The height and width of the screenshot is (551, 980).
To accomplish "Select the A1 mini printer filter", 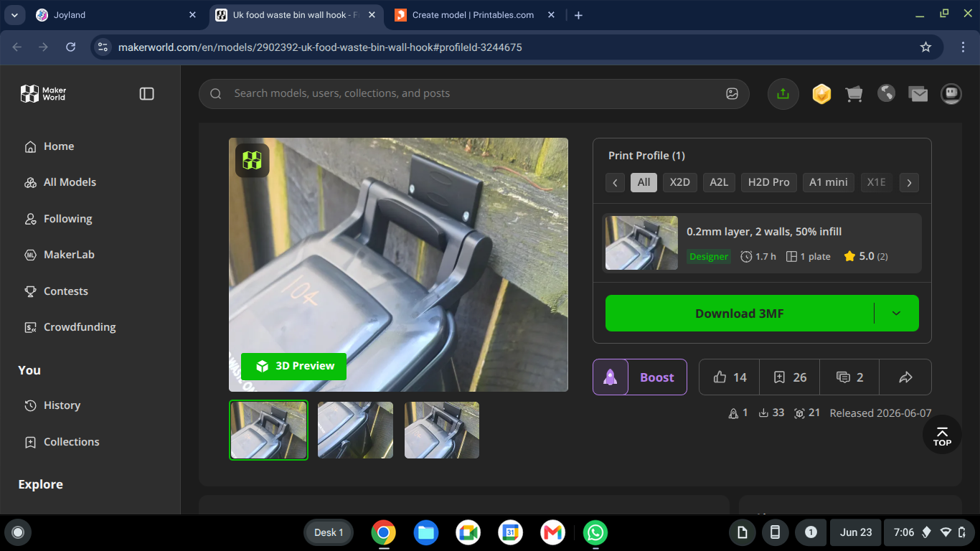I will pos(829,182).
